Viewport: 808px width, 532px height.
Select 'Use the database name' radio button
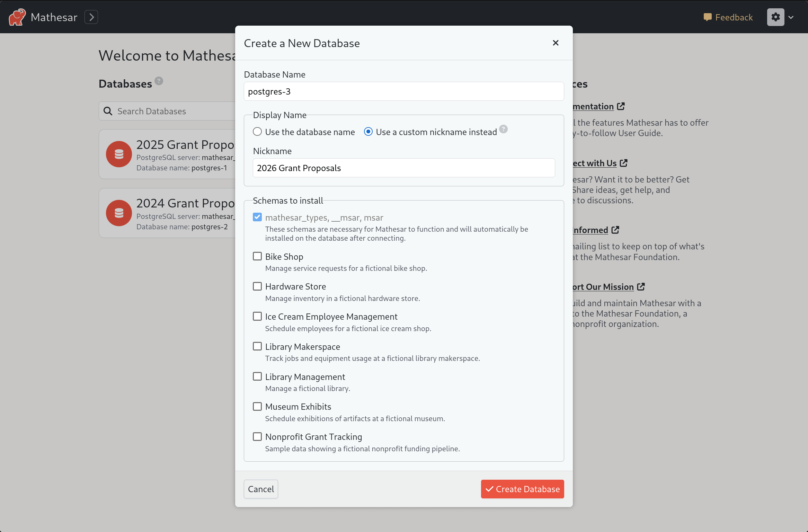[x=257, y=132]
